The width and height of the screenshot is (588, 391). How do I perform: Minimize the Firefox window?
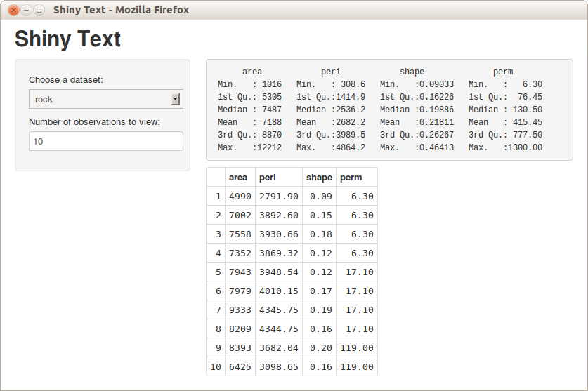click(26, 10)
